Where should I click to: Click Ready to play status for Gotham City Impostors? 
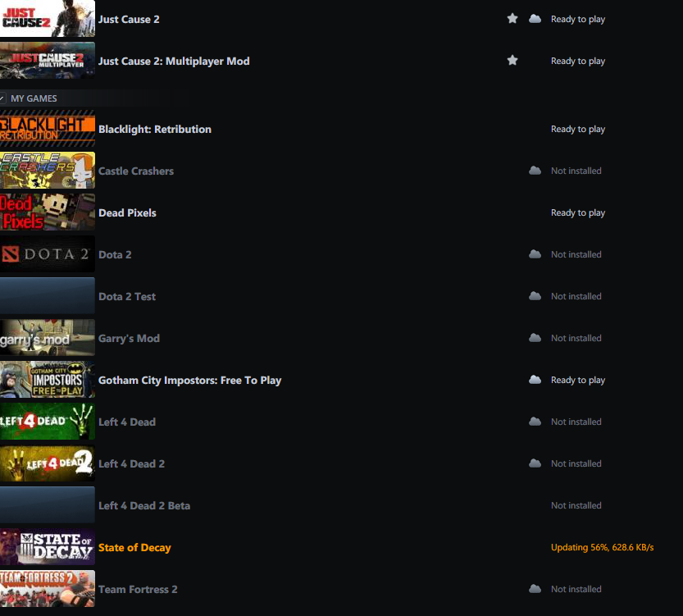click(578, 380)
